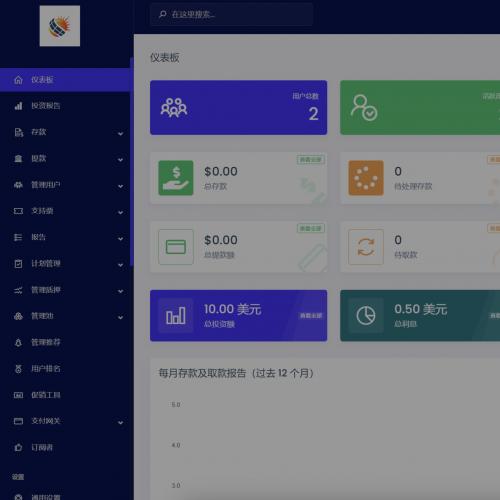Click the pie chart icon on 0.50 美元 card
The width and height of the screenshot is (500, 500).
(x=366, y=316)
